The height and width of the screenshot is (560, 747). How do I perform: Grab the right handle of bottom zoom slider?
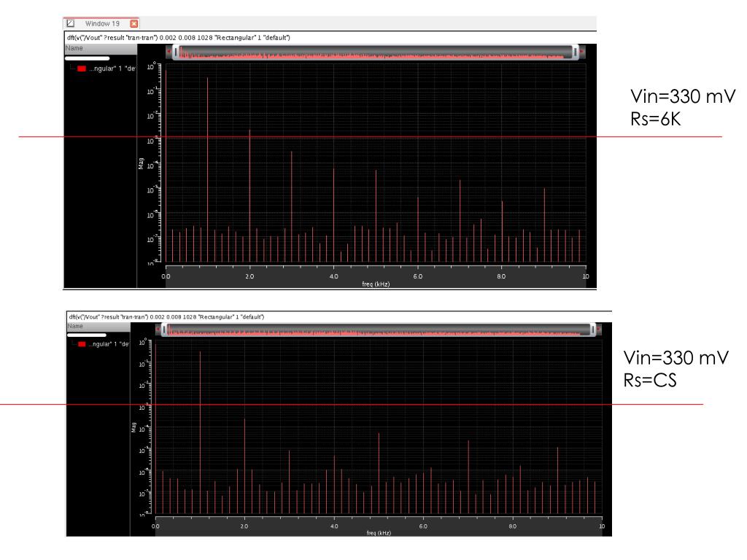(592, 329)
